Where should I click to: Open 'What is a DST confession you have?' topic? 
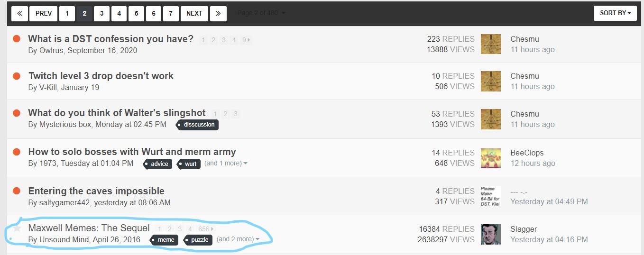(111, 39)
